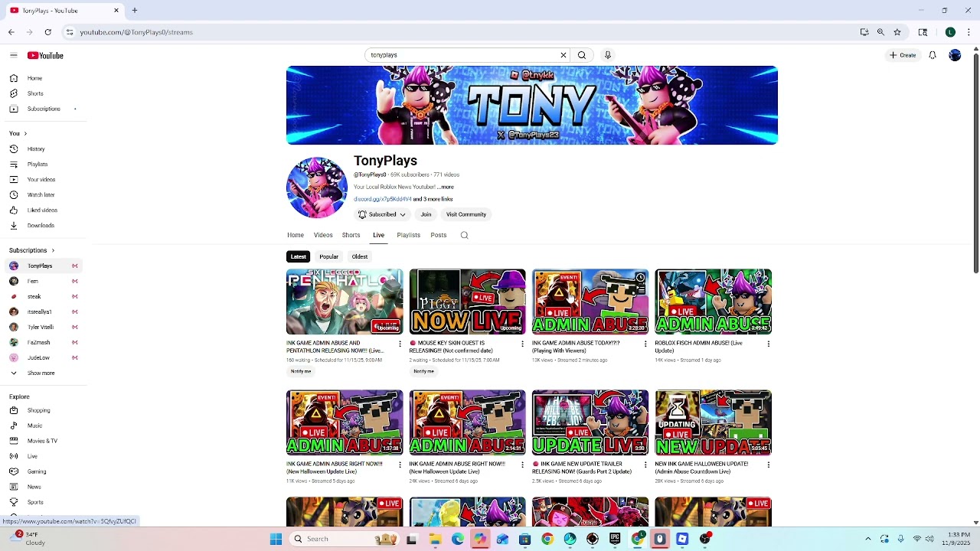Clear the search box with X
Screen dimensions: 980x551
(563, 55)
